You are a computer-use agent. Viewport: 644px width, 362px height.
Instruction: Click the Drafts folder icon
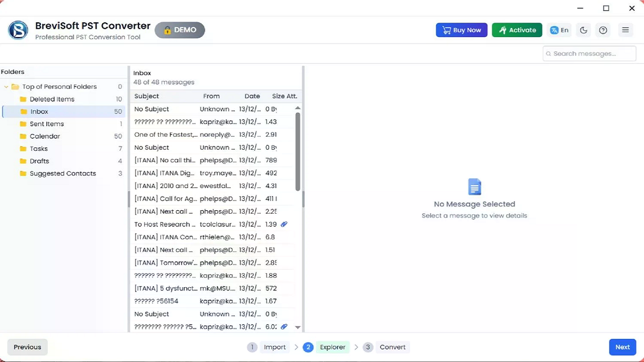coord(23,161)
